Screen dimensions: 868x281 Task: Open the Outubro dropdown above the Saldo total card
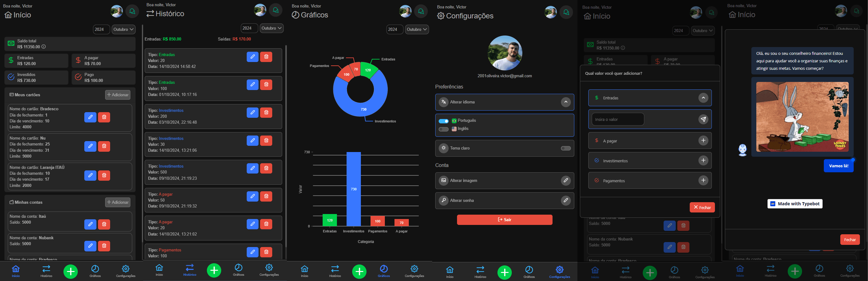123,29
